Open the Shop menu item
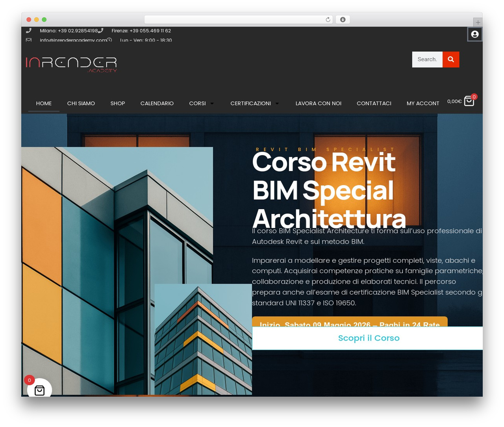The width and height of the screenshot is (504, 427). [118, 103]
